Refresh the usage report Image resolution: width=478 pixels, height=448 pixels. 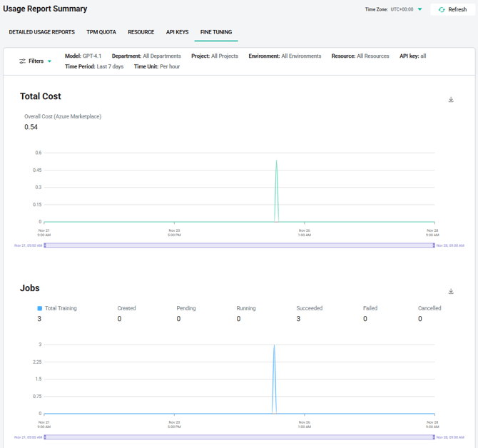pyautogui.click(x=452, y=9)
